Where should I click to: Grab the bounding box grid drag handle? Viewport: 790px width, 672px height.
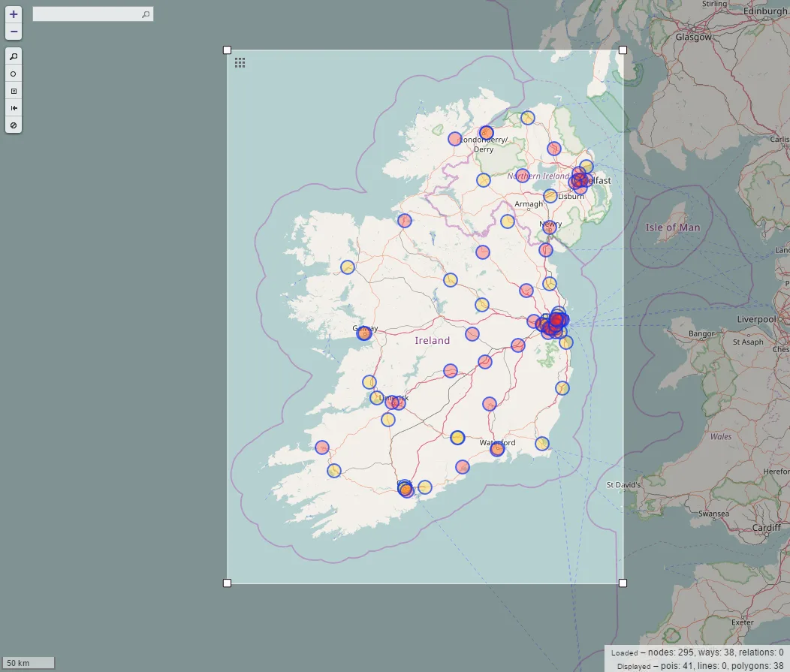click(240, 62)
